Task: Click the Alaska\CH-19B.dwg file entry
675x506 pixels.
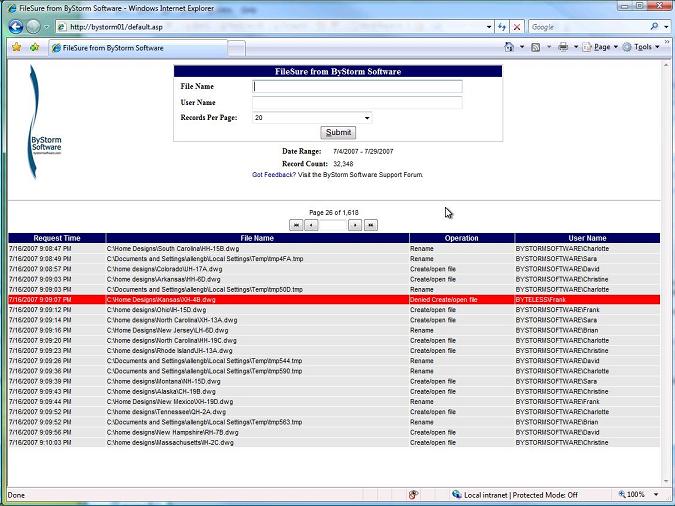Action: click(161, 392)
